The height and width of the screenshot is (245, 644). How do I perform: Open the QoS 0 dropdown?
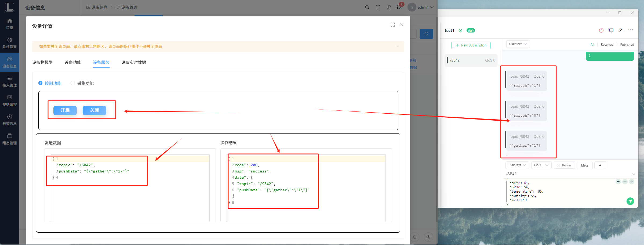tap(541, 165)
